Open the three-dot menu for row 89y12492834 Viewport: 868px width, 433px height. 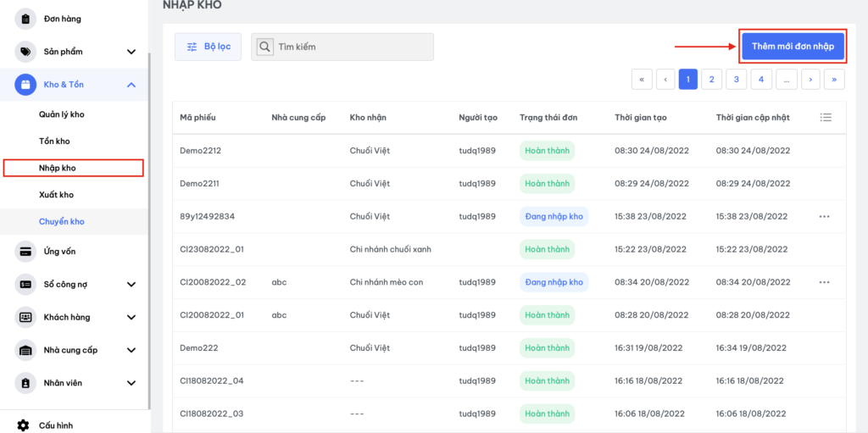(824, 217)
